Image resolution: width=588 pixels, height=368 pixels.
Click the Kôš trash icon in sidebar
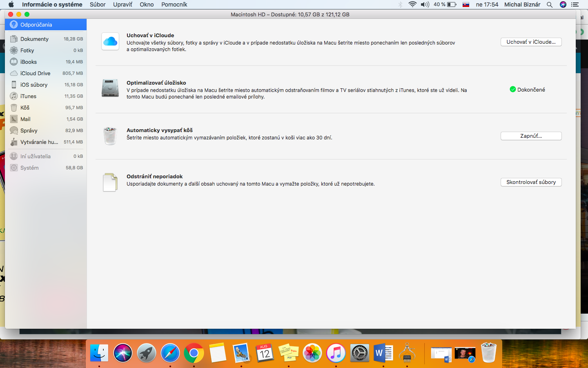click(x=14, y=108)
